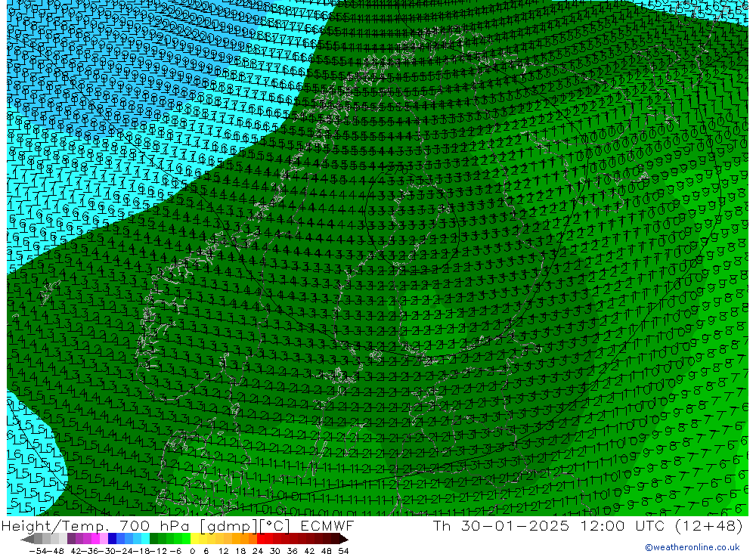Pick the dark purple legend swatch
The width and height of the screenshot is (756, 554).
71,539
